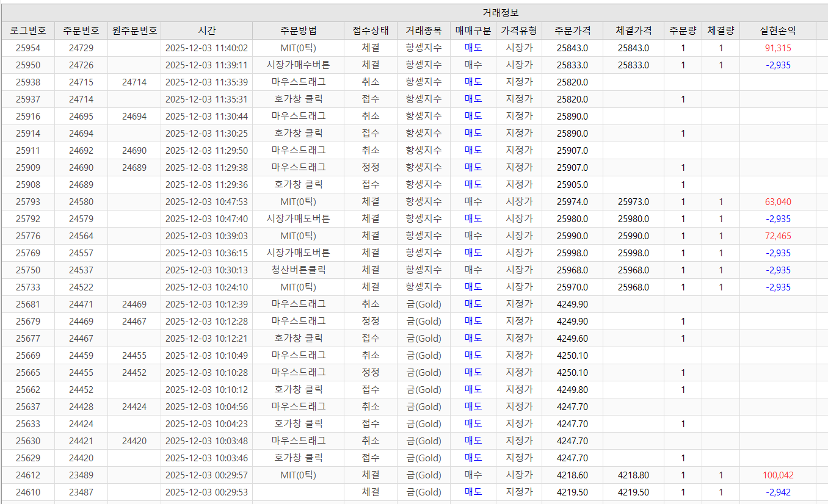Image resolution: width=828 pixels, height=504 pixels.
Task: Select log number 25954 cell
Action: point(28,48)
